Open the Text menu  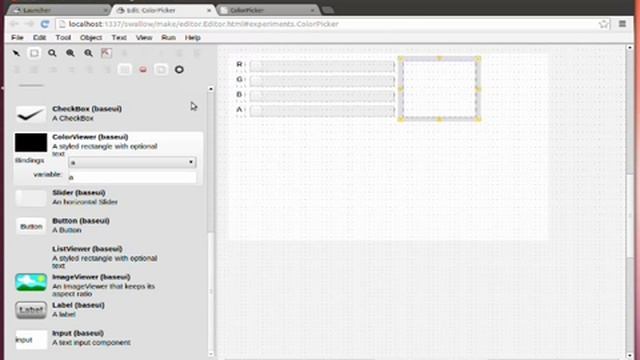click(x=119, y=38)
